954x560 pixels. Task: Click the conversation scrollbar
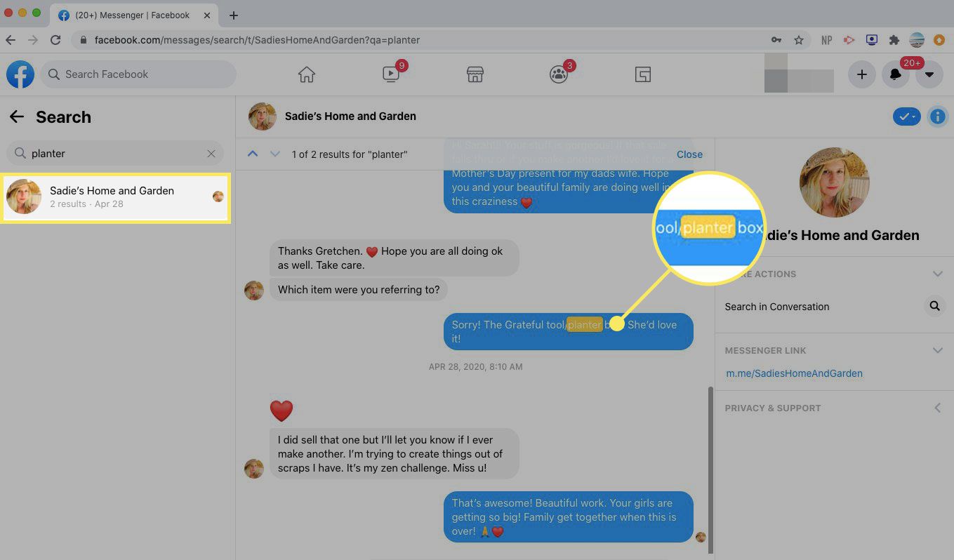[x=710, y=469]
